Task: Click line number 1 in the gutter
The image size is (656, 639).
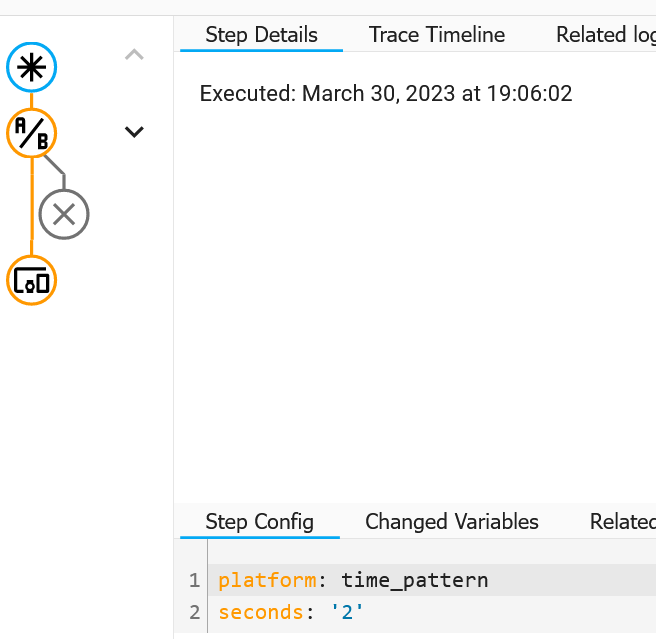Action: [x=194, y=580]
